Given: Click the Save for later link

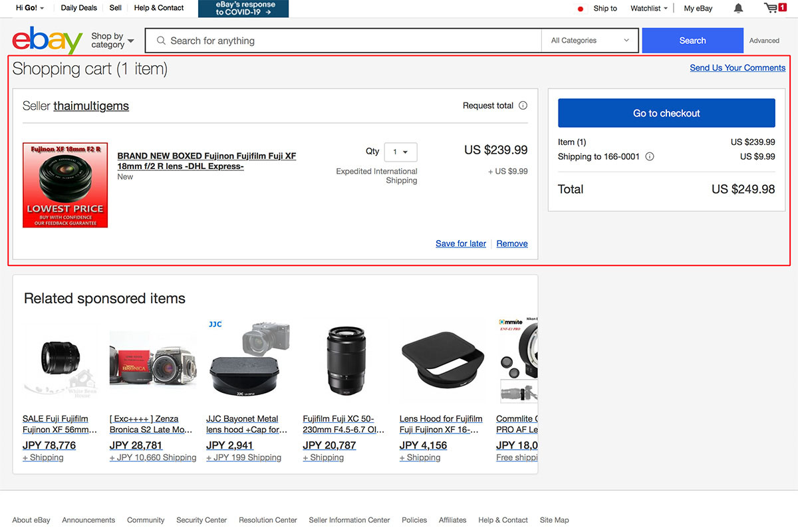Looking at the screenshot, I should tap(461, 244).
